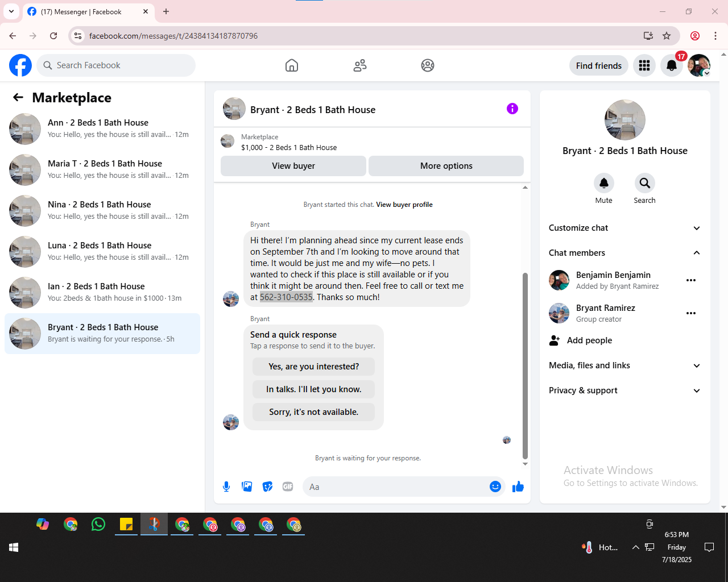Image resolution: width=728 pixels, height=582 pixels.
Task: Click More options button
Action: 446,166
